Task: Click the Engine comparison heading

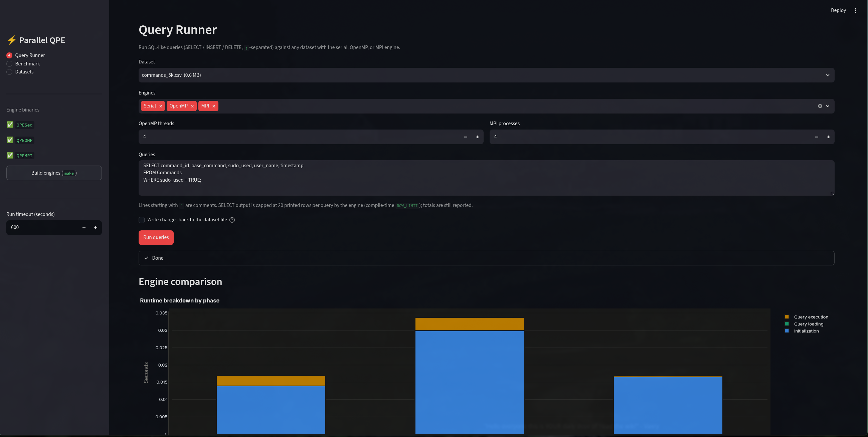Action: click(x=180, y=282)
